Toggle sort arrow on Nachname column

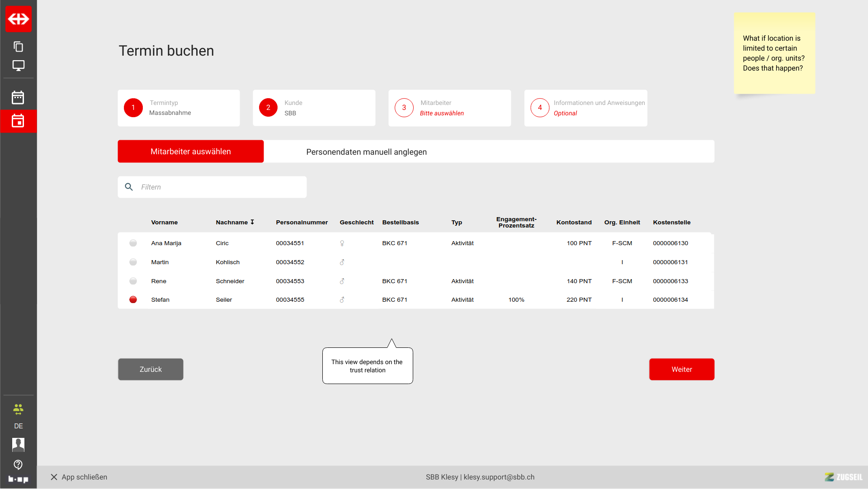click(252, 222)
